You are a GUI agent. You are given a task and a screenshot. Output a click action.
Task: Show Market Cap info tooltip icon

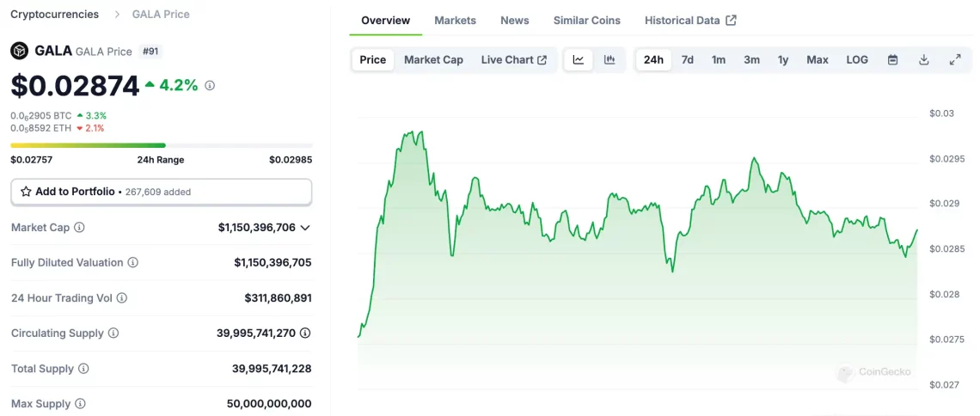point(79,228)
